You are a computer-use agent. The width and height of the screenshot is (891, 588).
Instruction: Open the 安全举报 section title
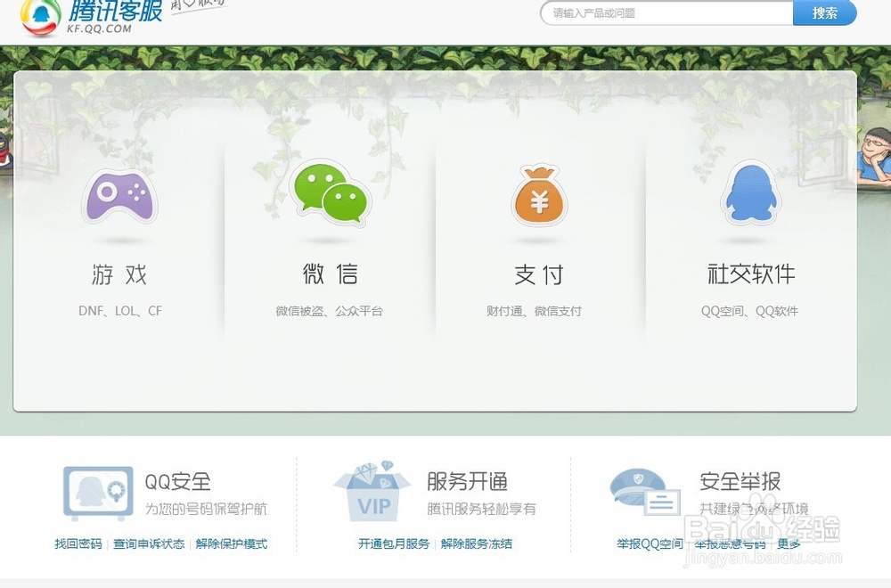click(x=740, y=482)
